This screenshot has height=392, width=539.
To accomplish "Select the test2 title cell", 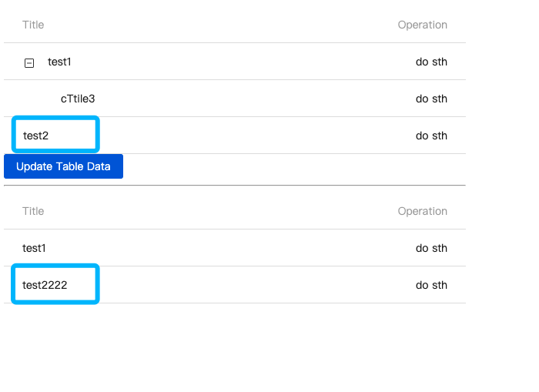I will point(36,136).
